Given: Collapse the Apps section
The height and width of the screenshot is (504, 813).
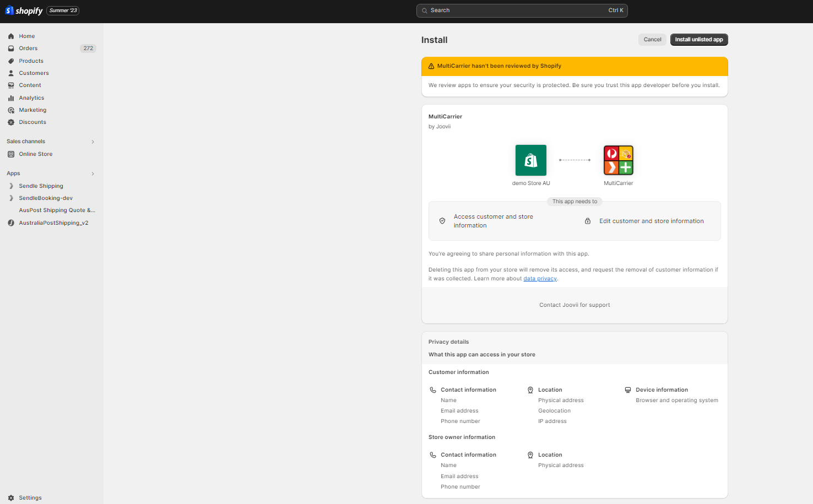Looking at the screenshot, I should 93,173.
